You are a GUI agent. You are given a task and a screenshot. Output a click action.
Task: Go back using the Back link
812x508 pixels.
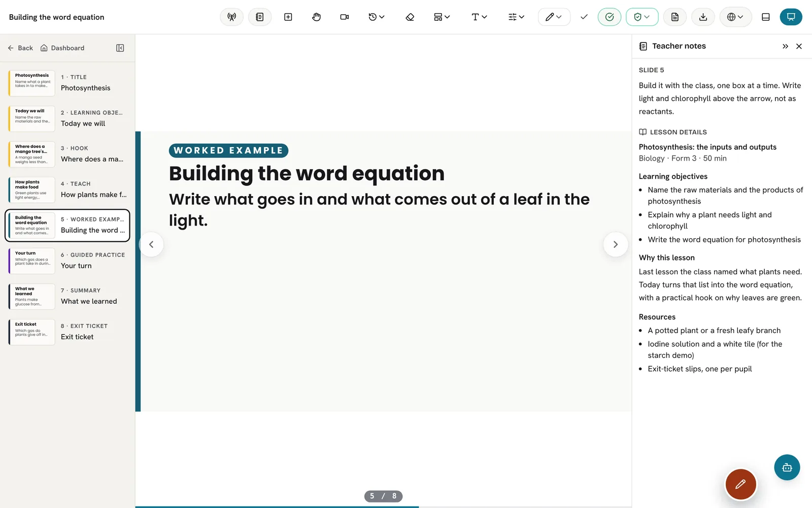[x=20, y=48]
